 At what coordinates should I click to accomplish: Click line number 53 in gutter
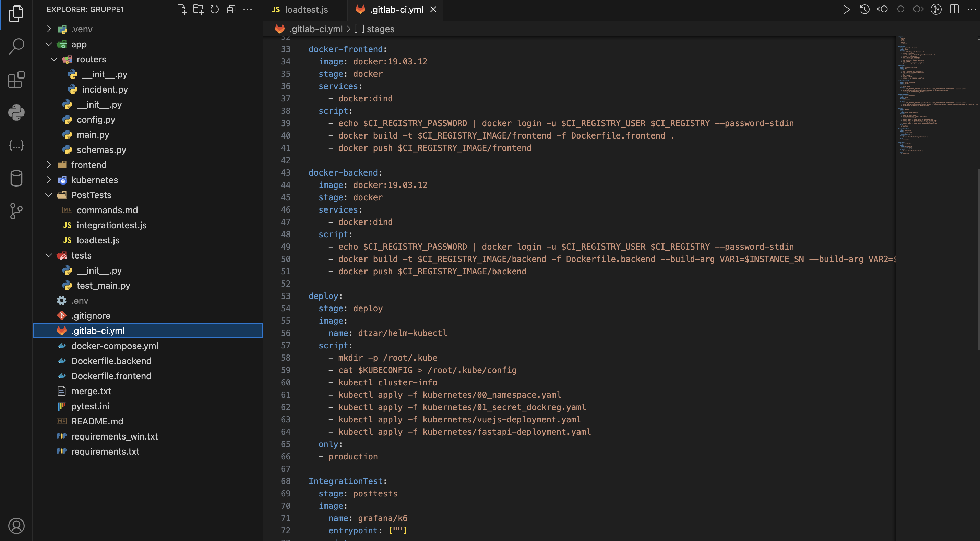[x=285, y=296]
